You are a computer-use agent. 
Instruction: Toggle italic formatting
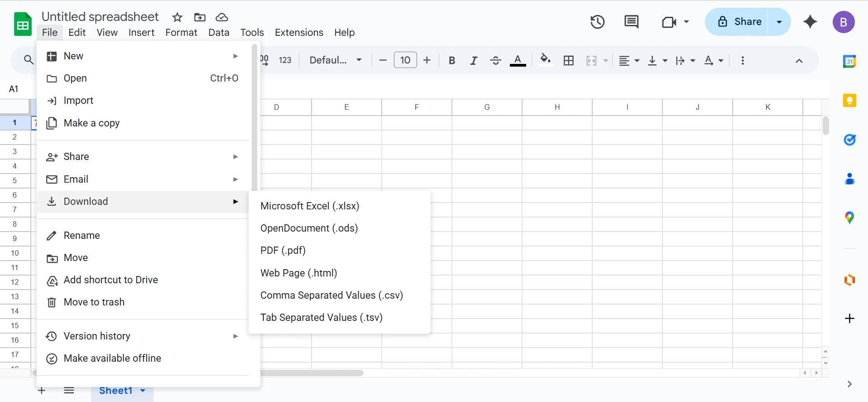coord(474,60)
